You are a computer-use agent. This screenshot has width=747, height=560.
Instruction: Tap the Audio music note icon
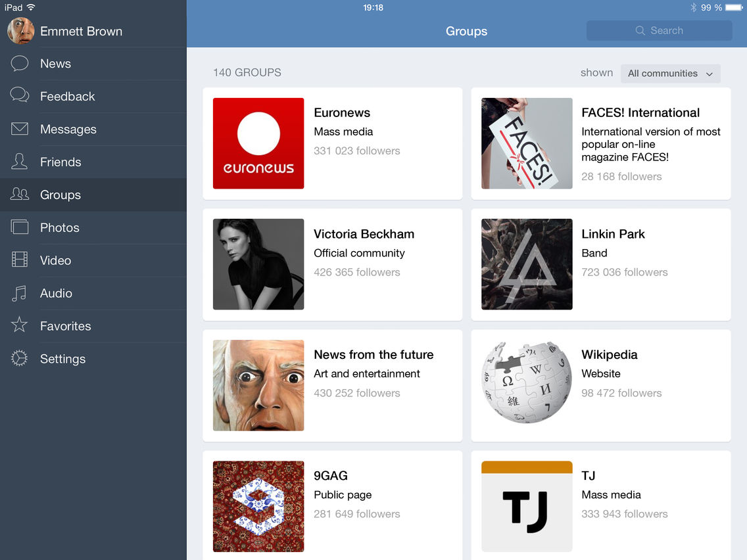[20, 293]
